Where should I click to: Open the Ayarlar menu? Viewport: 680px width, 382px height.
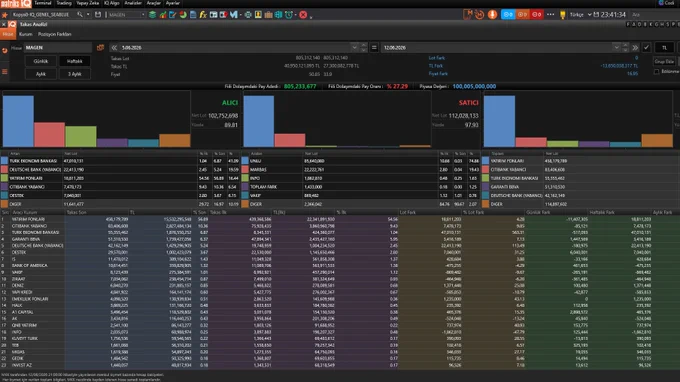(x=173, y=3)
